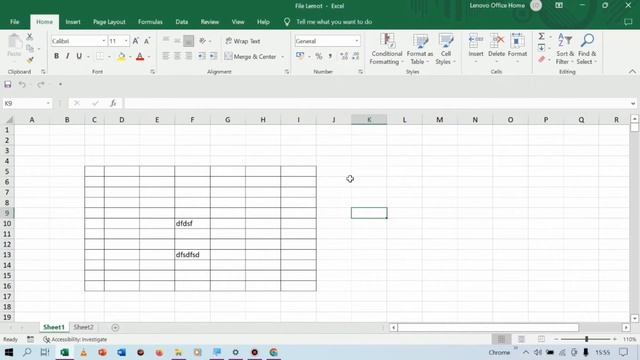This screenshot has height=360, width=640.
Task: Click the Percent Style icon
Action: point(319,56)
